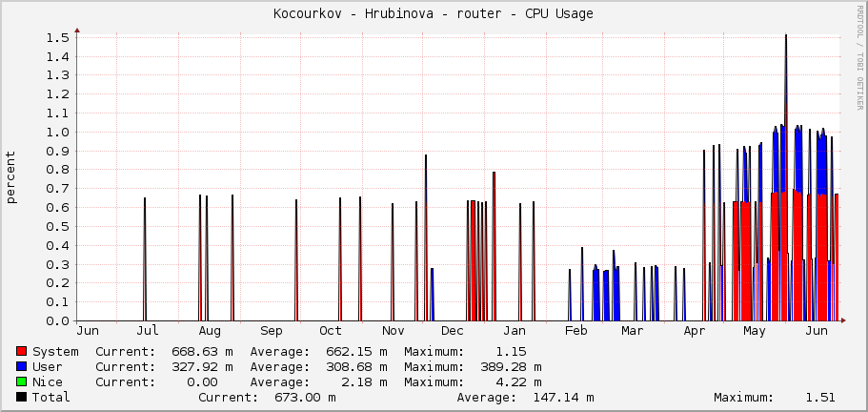Click the 'Mar' x-axis month label

click(x=632, y=331)
